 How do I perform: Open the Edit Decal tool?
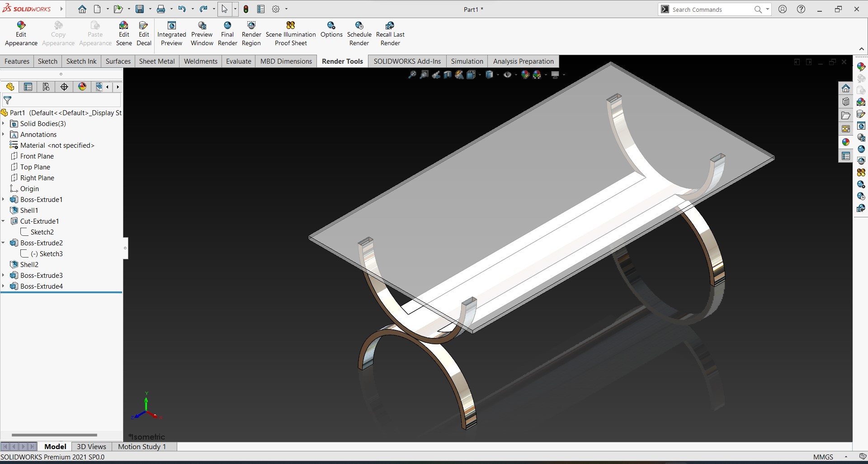point(144,33)
